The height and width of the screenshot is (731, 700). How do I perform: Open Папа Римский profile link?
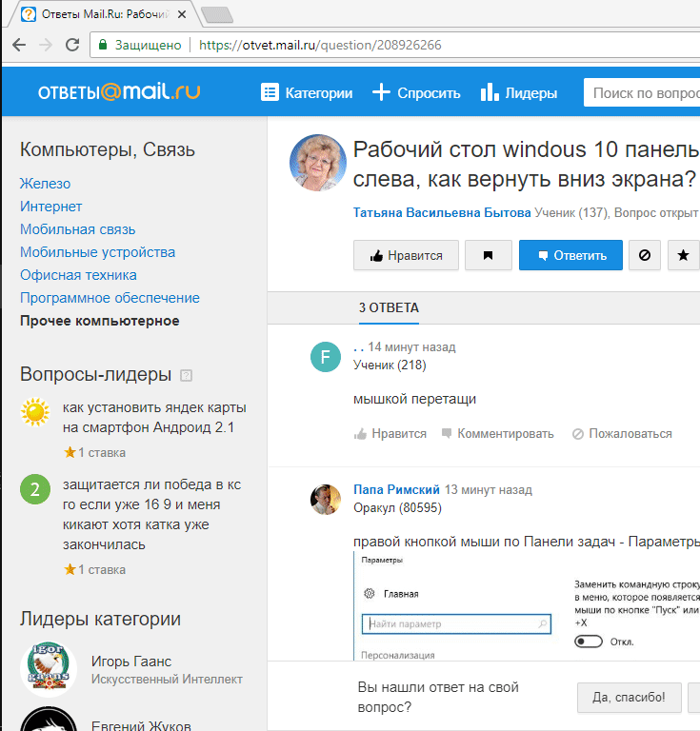396,489
